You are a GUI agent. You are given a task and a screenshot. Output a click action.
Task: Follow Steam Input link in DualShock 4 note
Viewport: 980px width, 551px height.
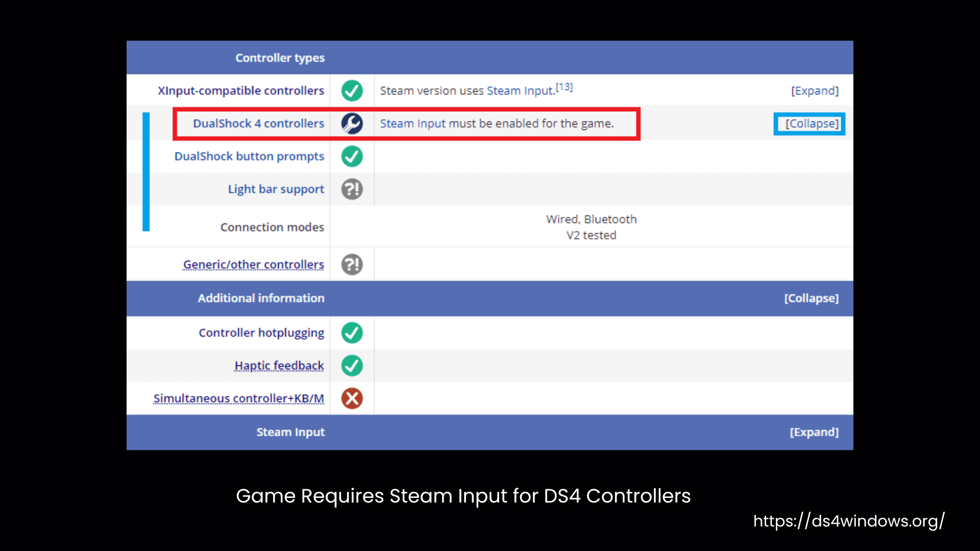coord(412,123)
